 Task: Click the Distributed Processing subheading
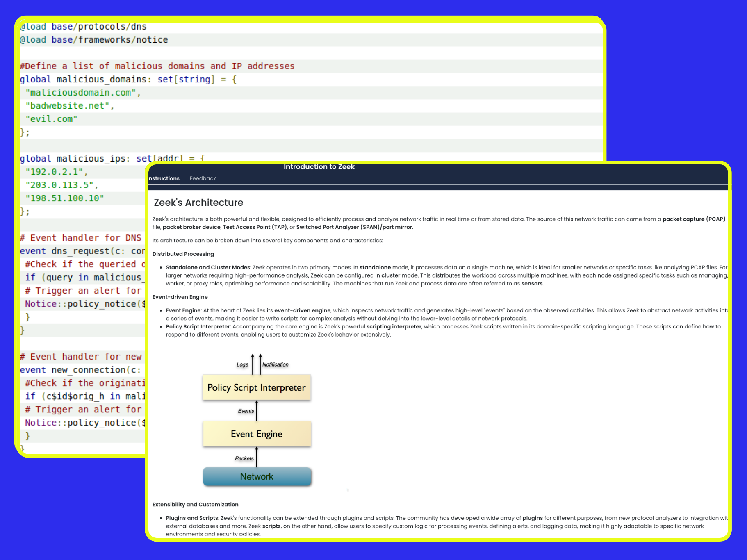[183, 254]
